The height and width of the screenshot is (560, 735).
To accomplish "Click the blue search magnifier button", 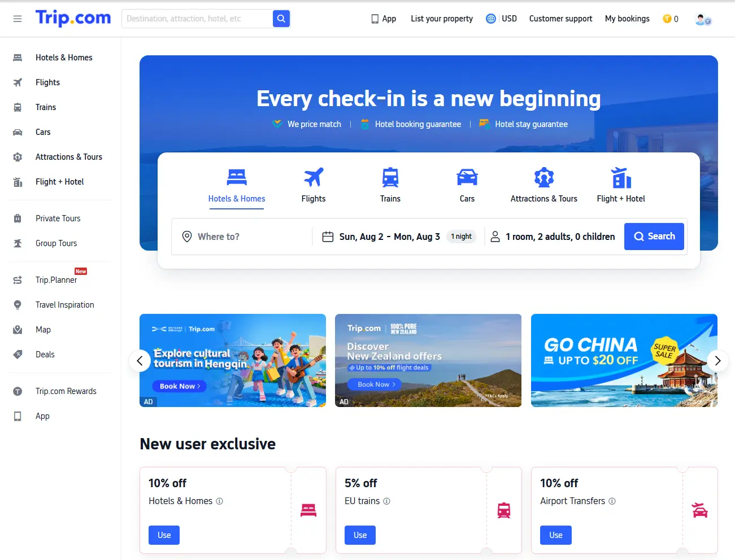I will [x=281, y=19].
